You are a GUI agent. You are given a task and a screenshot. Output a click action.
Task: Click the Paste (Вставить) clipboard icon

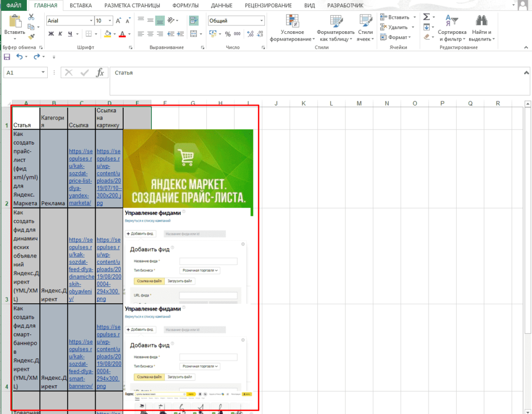pos(15,21)
